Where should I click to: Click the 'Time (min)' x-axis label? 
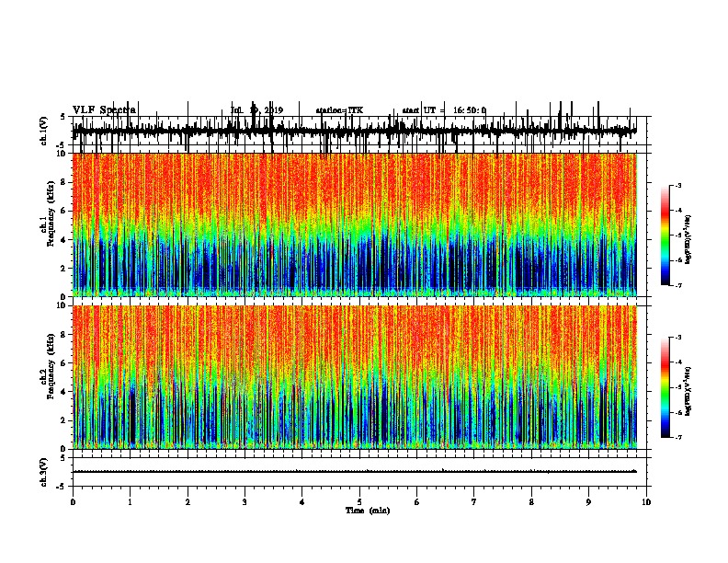[368, 511]
